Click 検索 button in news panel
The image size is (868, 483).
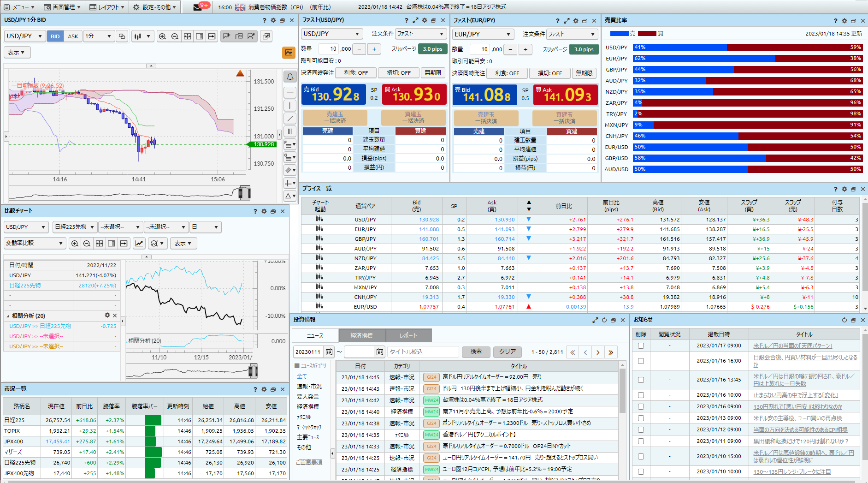tap(476, 352)
